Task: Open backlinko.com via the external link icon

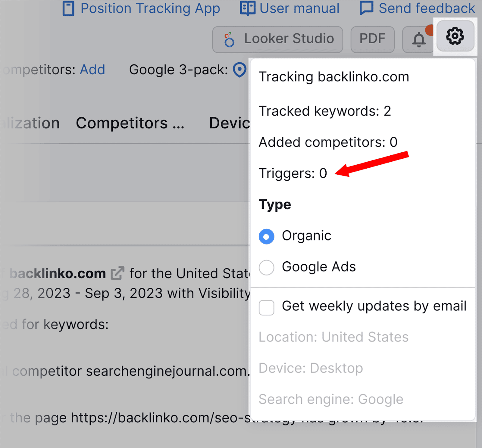Action: pos(117,273)
